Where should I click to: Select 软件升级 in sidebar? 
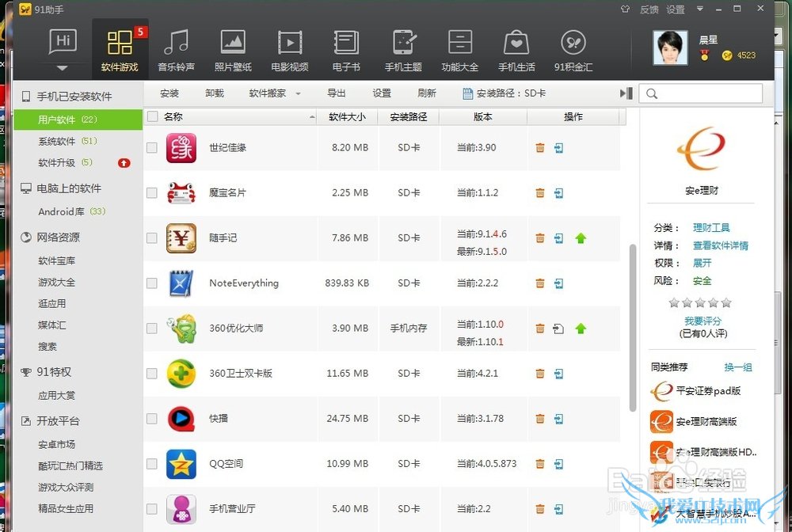pyautogui.click(x=65, y=162)
